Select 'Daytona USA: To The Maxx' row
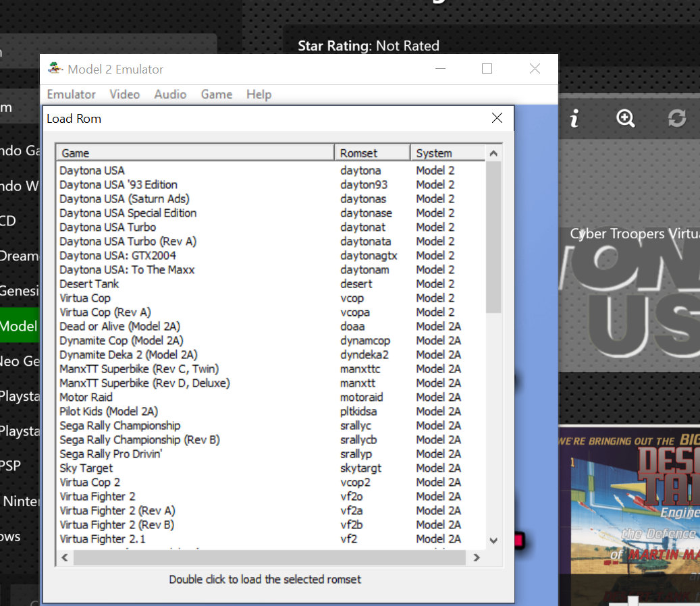 tap(271, 270)
